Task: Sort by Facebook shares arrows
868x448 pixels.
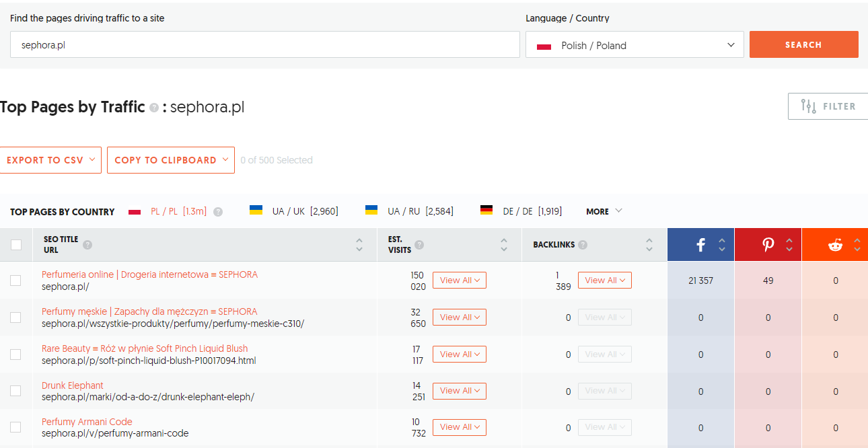Action: (722, 245)
